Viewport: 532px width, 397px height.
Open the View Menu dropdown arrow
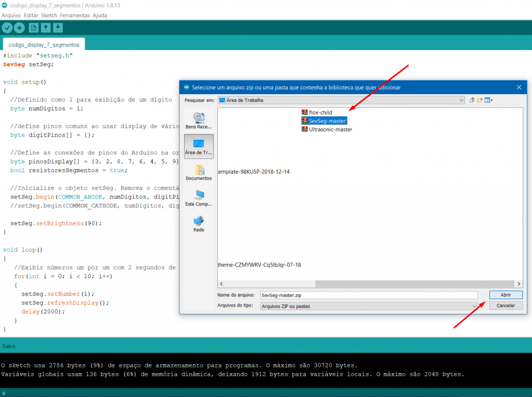coord(491,100)
